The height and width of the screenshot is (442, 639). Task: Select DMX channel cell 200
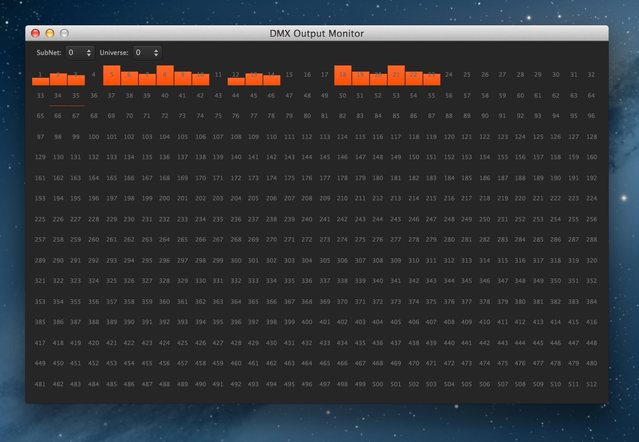(x=165, y=199)
